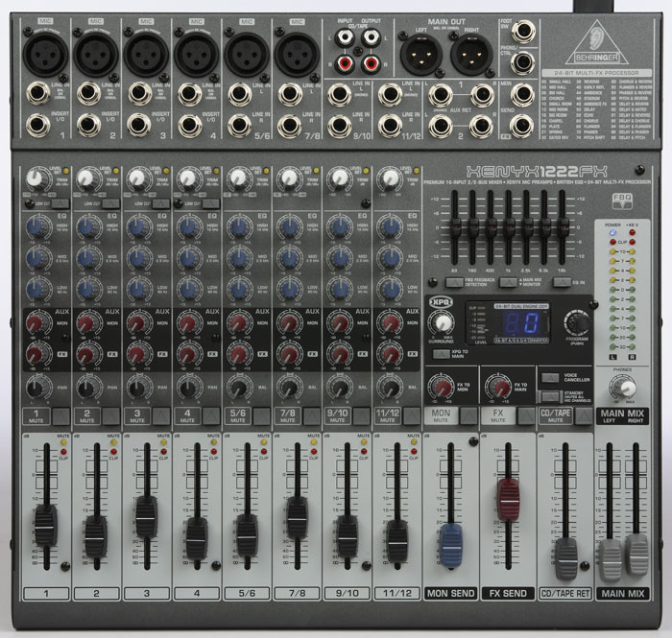Engage Low Cut on channel 3
This screenshot has width=672, height=638.
[160, 203]
